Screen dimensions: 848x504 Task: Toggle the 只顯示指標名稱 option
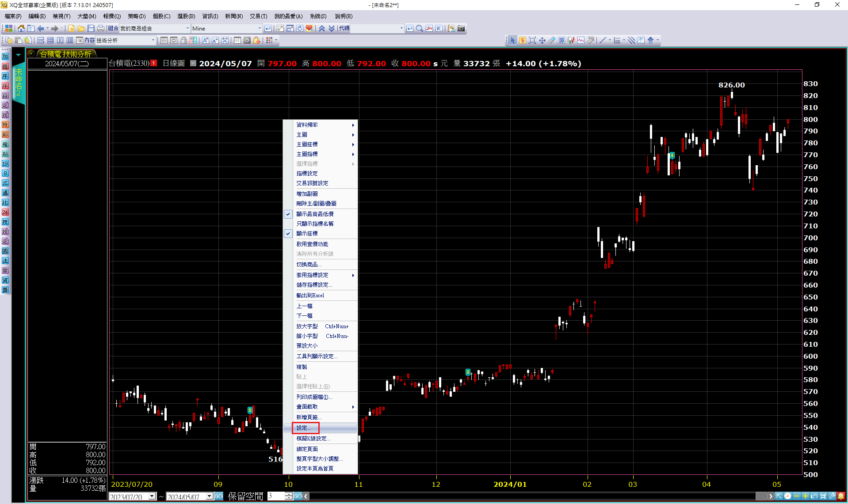pyautogui.click(x=315, y=224)
